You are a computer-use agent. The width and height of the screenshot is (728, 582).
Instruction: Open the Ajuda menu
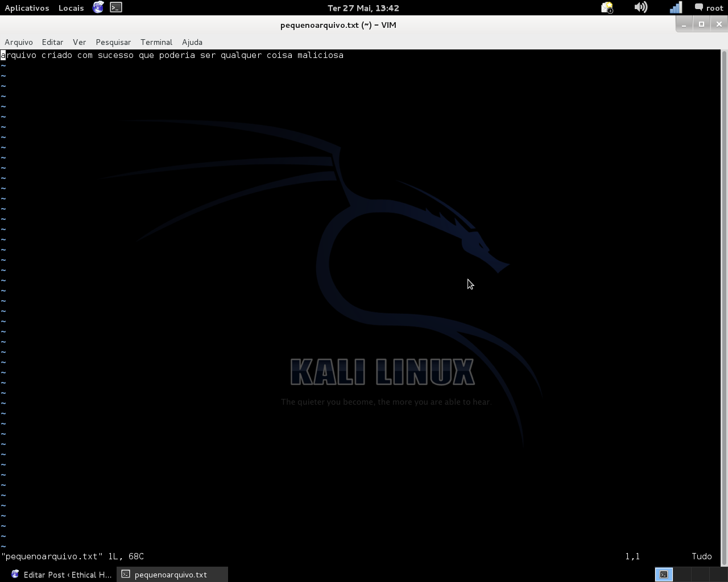coord(192,42)
